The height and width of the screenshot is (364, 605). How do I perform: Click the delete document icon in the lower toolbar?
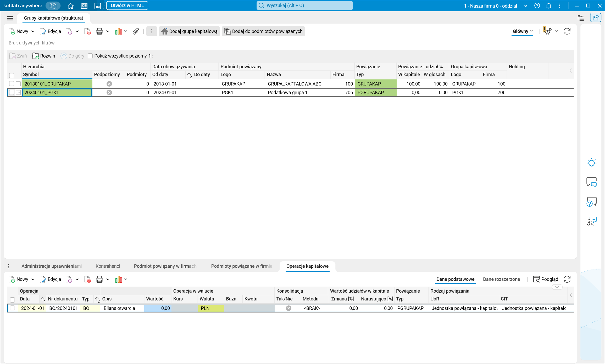coord(87,279)
